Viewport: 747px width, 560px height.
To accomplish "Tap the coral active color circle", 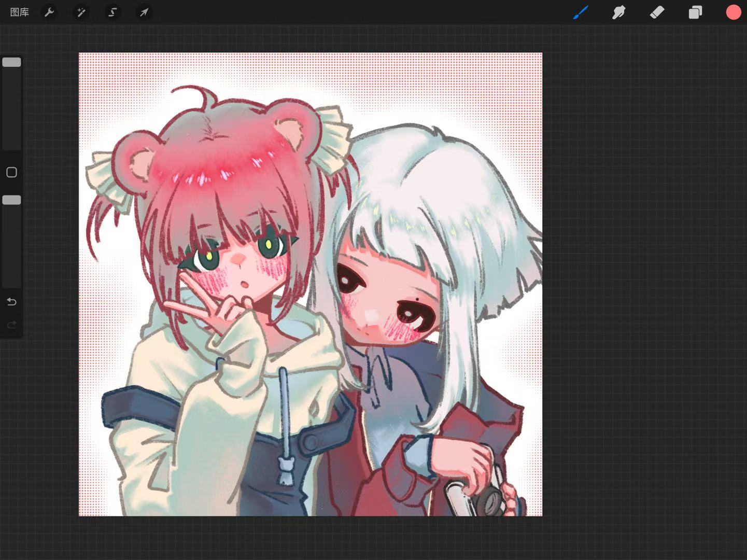I will coord(733,12).
